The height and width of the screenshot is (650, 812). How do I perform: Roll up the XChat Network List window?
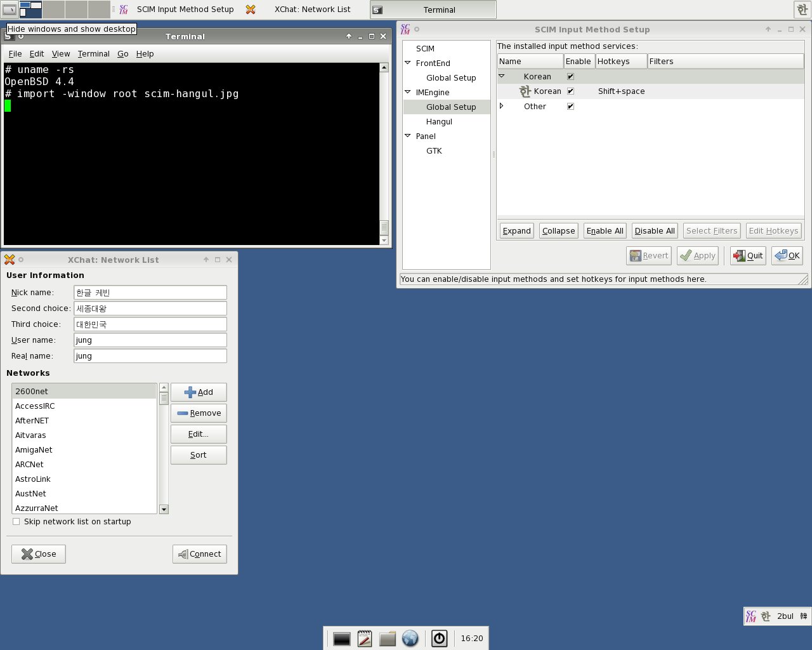point(206,260)
